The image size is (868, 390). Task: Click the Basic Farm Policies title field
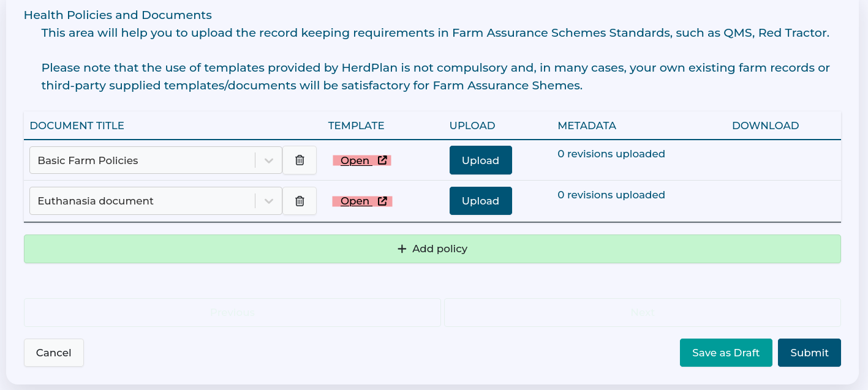tap(141, 160)
